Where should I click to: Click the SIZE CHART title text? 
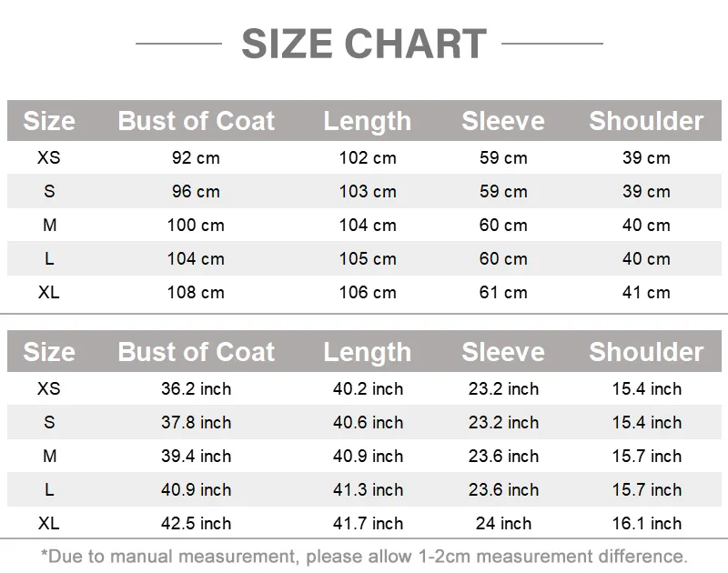point(364,44)
